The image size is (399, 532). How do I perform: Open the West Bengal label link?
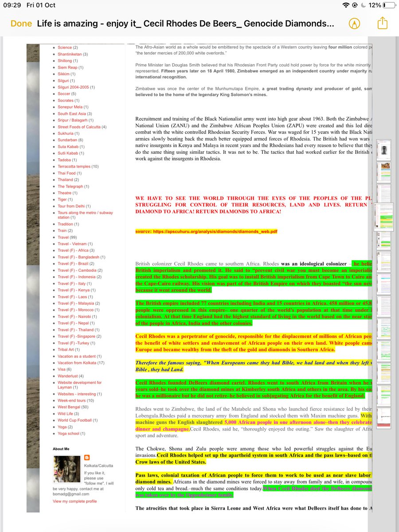coord(69,407)
